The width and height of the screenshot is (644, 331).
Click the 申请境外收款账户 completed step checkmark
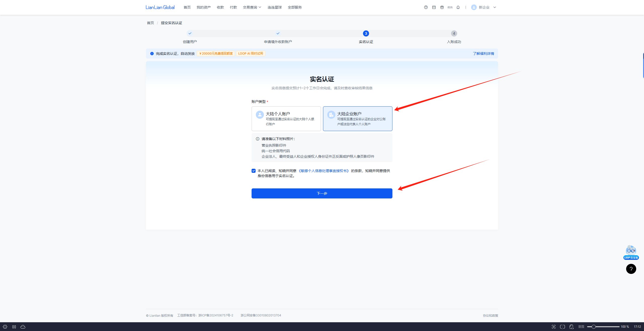(278, 33)
